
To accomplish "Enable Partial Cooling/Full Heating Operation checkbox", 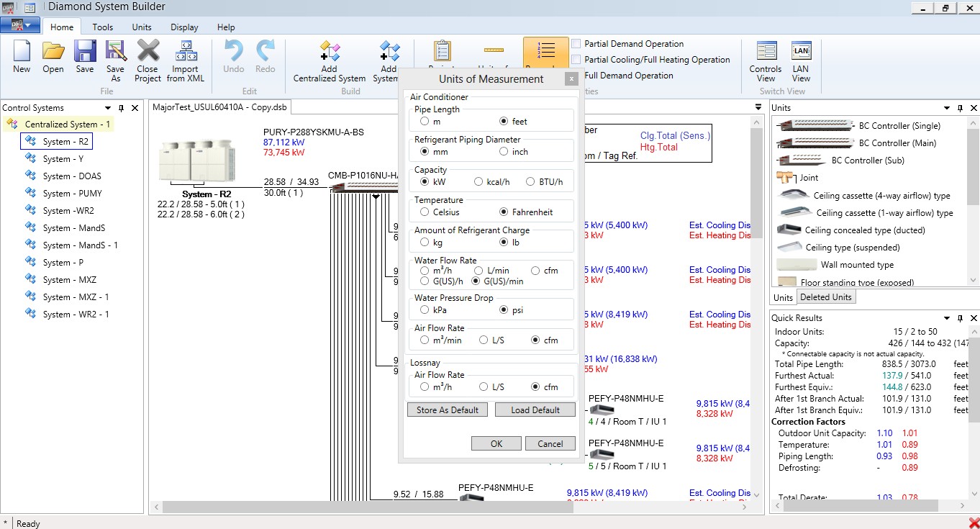I will click(x=576, y=60).
